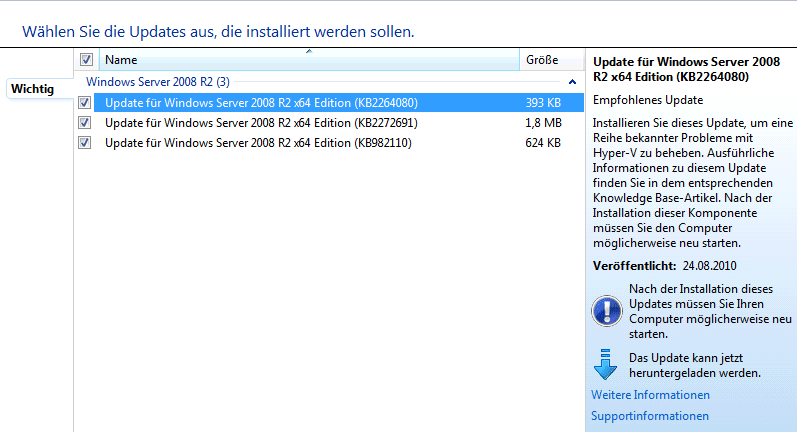Select the KB2272691 update row
797x432 pixels.
(x=339, y=122)
